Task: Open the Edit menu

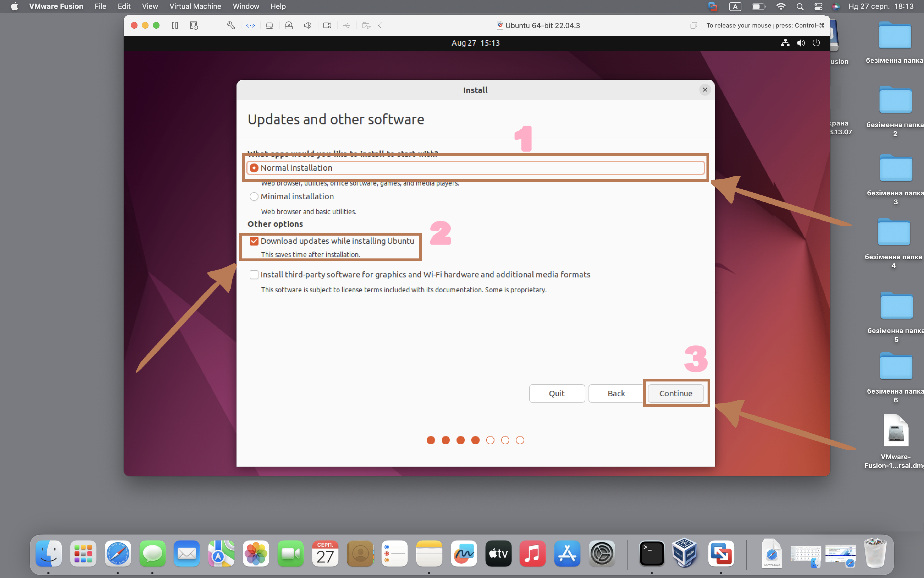Action: 124,7
